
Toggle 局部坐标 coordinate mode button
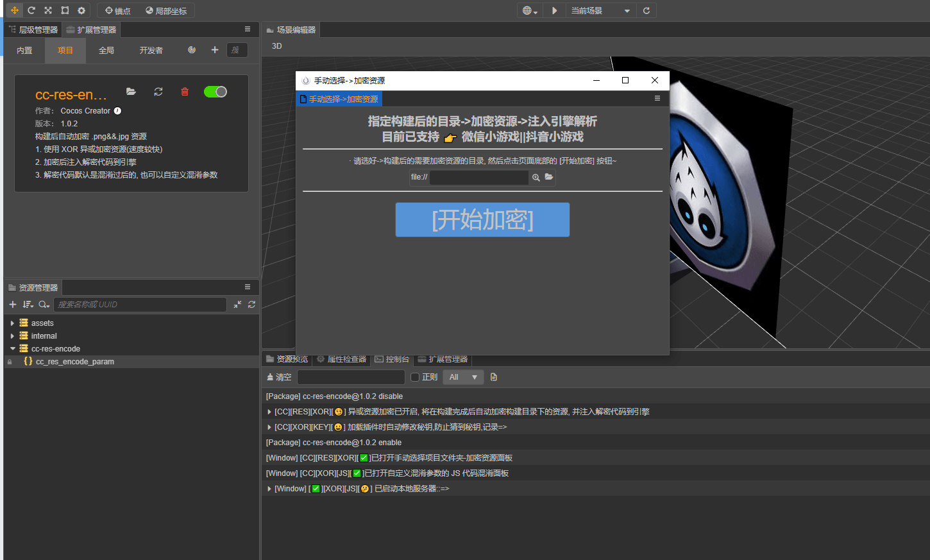point(166,10)
